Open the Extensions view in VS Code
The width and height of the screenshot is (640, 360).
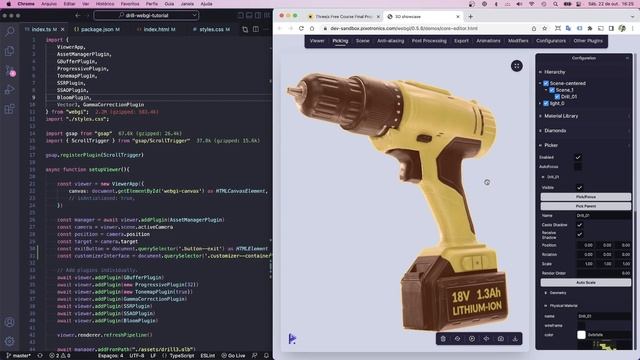click(x=9, y=109)
